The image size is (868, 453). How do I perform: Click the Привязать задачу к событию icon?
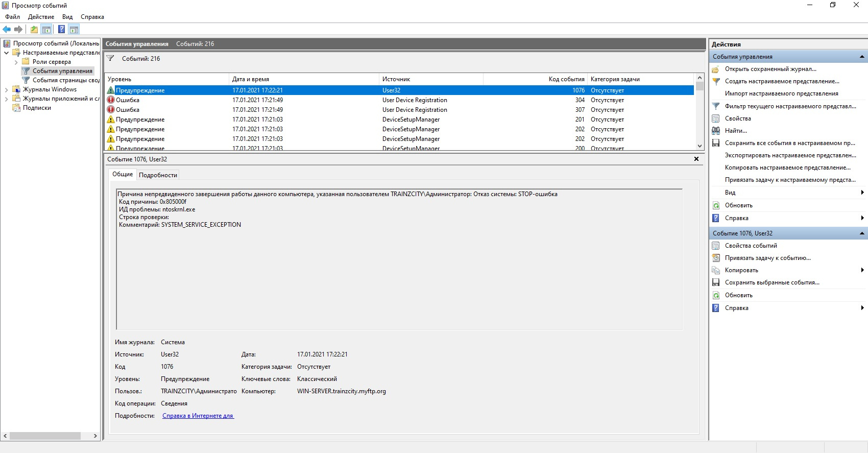pyautogui.click(x=716, y=258)
